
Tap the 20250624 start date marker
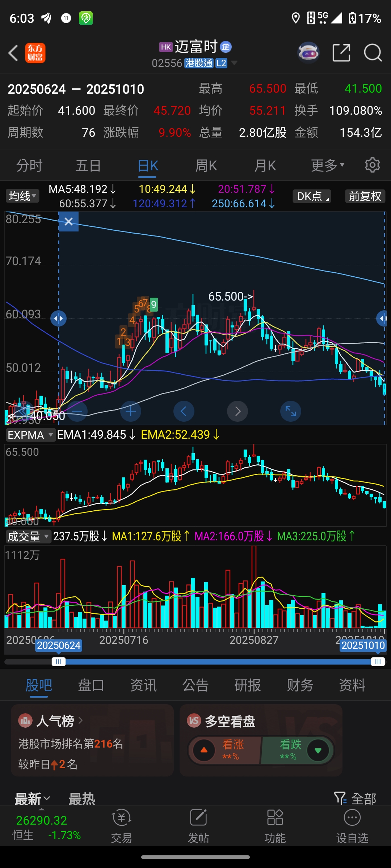(59, 645)
